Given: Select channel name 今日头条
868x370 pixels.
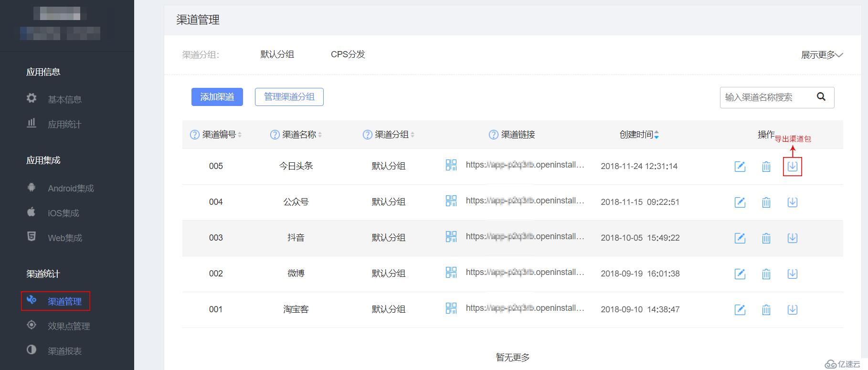Looking at the screenshot, I should 296,166.
